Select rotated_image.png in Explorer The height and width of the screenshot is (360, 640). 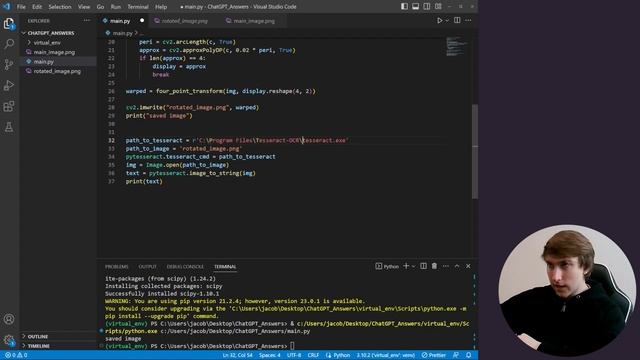point(57,71)
